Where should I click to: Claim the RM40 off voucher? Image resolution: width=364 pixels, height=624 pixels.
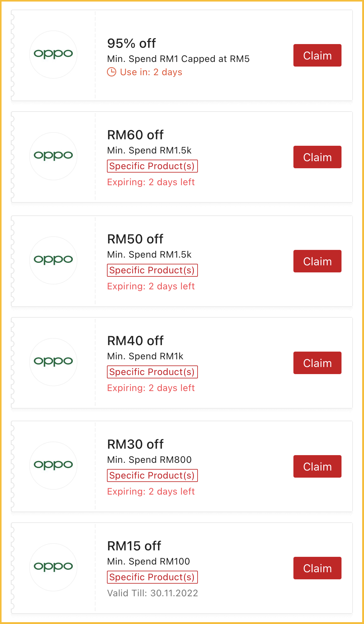point(317,363)
